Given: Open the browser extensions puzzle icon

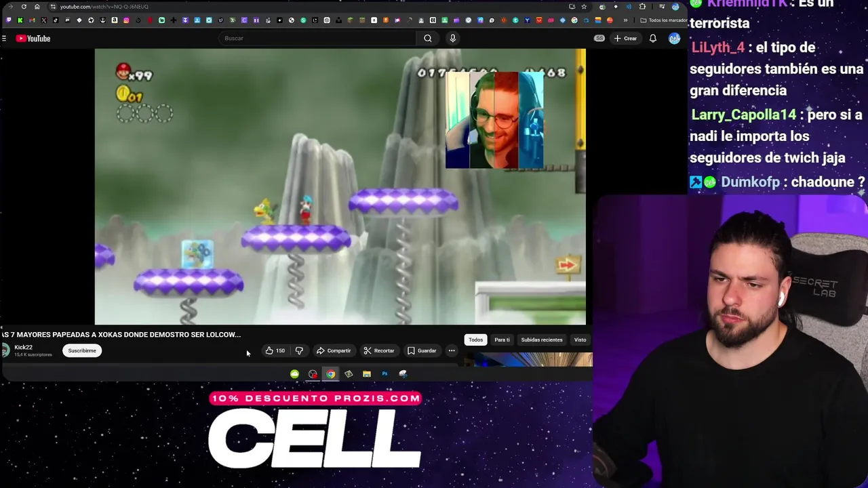Looking at the screenshot, I should tap(642, 7).
